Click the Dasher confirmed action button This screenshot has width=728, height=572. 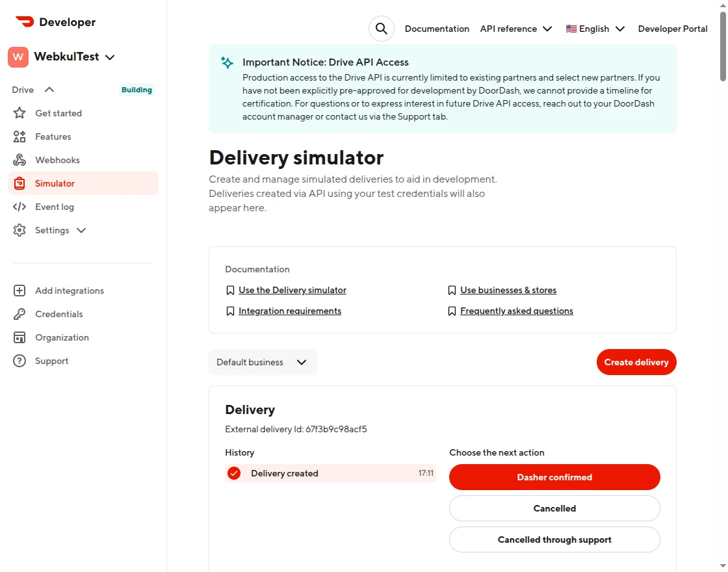coord(554,477)
